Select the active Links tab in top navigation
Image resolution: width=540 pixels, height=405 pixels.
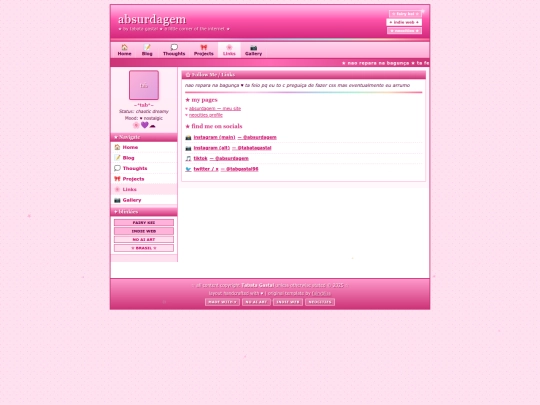click(229, 50)
